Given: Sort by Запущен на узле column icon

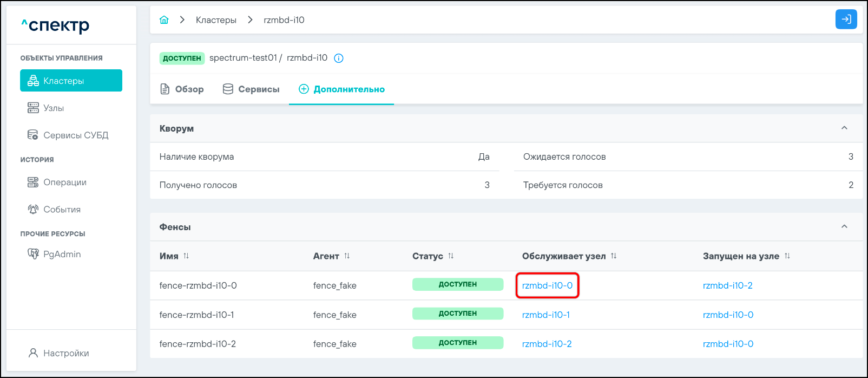Looking at the screenshot, I should 787,256.
